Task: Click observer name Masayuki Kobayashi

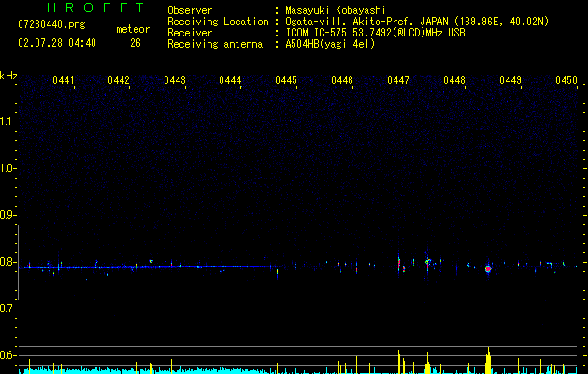Action: pos(336,10)
